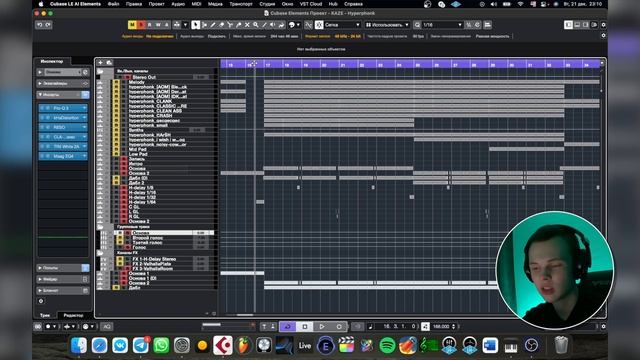Collapse the Инсерты inspector section
The height and width of the screenshot is (360, 640).
click(63, 95)
